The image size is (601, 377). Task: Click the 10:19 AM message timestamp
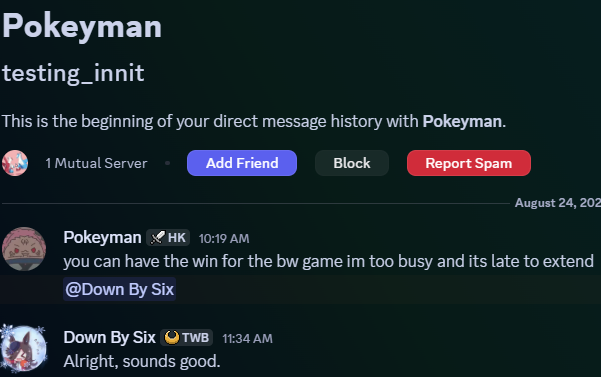click(x=224, y=239)
